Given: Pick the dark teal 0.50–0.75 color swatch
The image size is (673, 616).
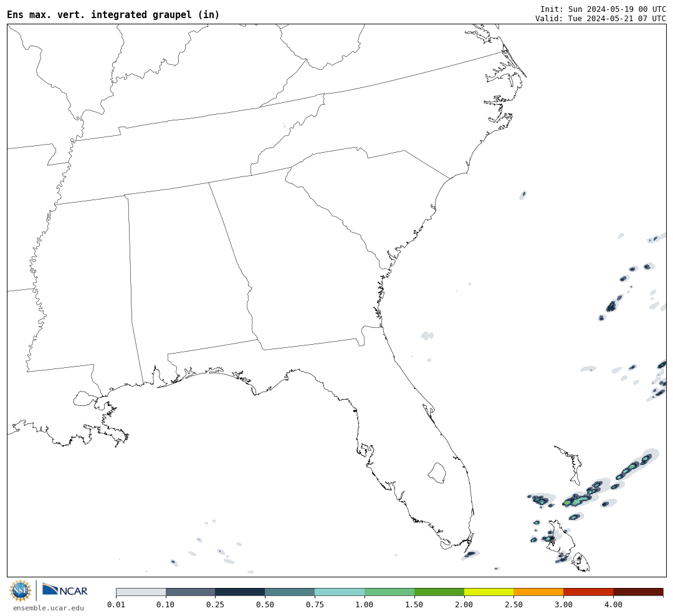Looking at the screenshot, I should (290, 592).
